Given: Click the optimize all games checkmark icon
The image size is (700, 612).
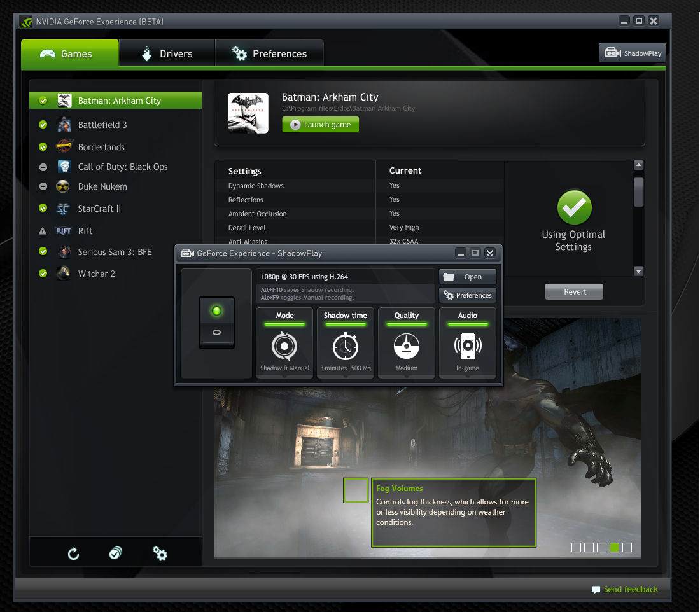Looking at the screenshot, I should point(116,553).
